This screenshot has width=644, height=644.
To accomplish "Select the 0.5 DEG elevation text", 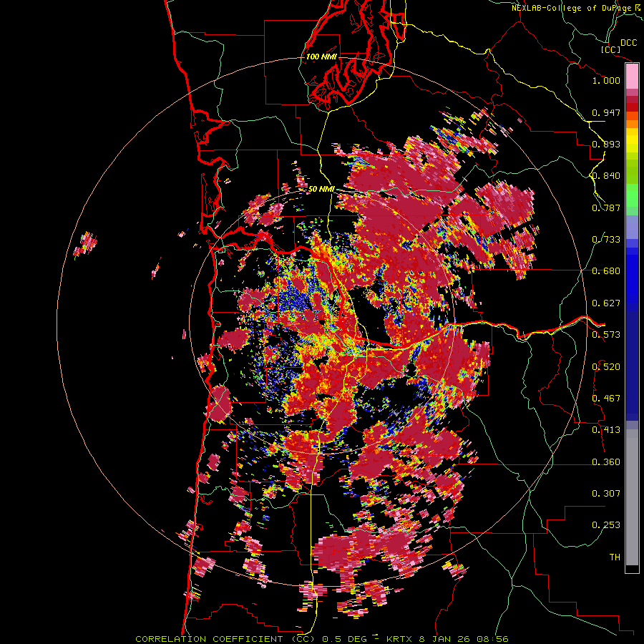I will [x=344, y=639].
